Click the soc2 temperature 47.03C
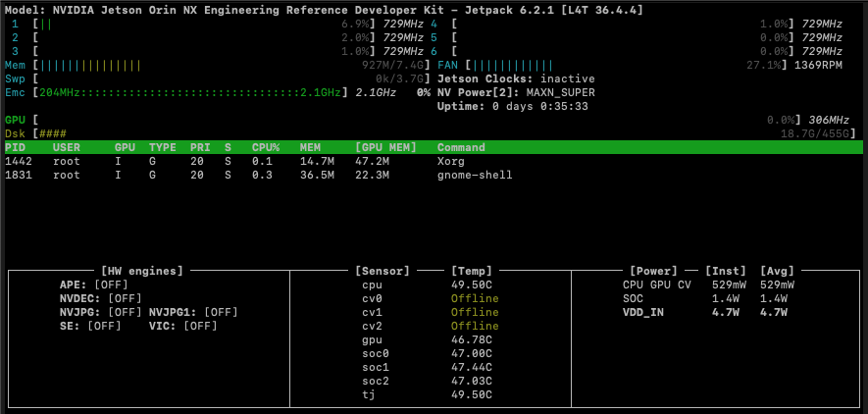 pyautogui.click(x=472, y=381)
